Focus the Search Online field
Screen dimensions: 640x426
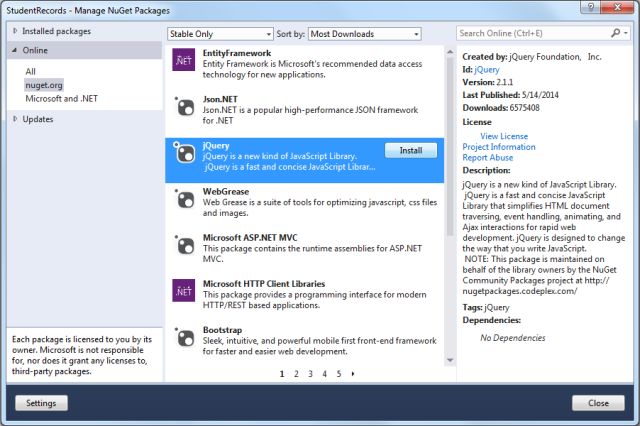pos(533,33)
